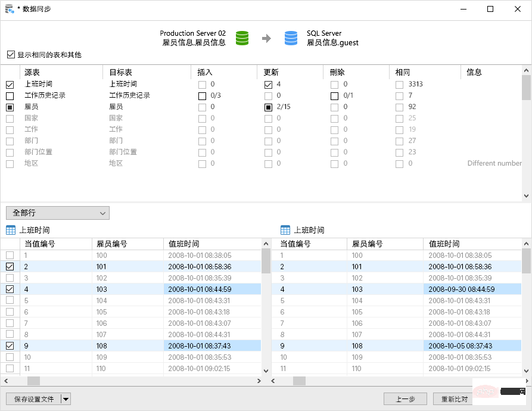Click the 保存设置文件 button
This screenshot has width=532, height=411.
point(33,399)
